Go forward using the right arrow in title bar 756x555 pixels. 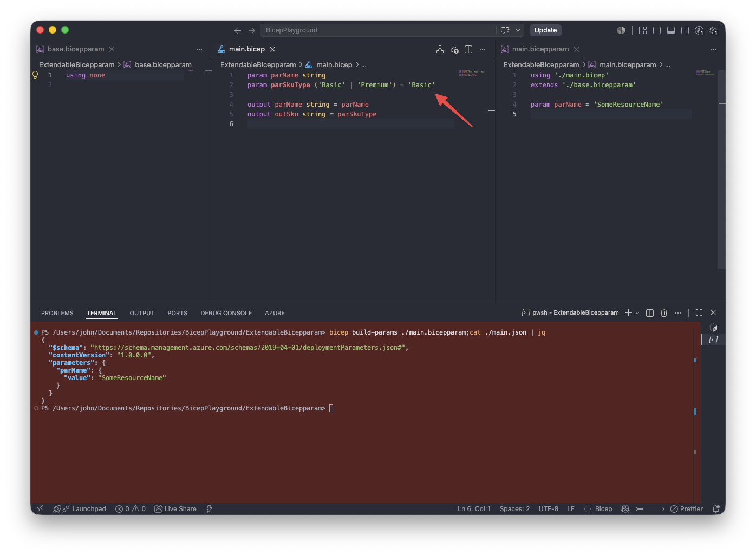click(252, 30)
